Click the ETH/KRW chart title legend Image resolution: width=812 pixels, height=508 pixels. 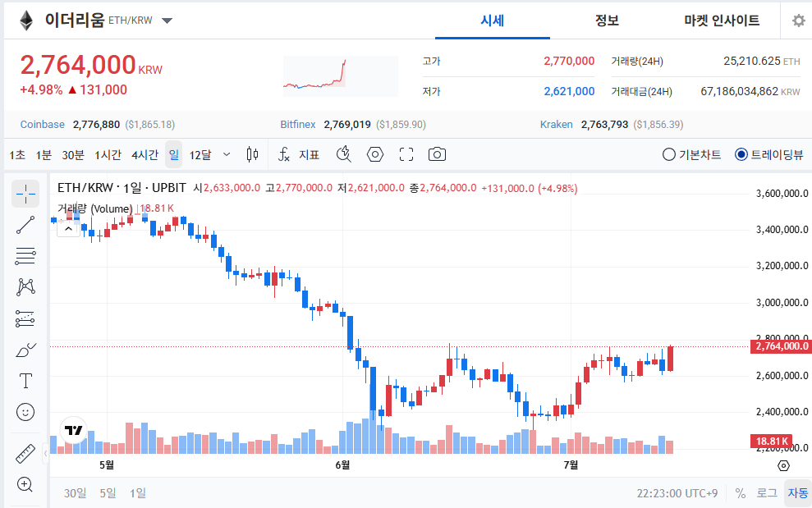[x=122, y=187]
